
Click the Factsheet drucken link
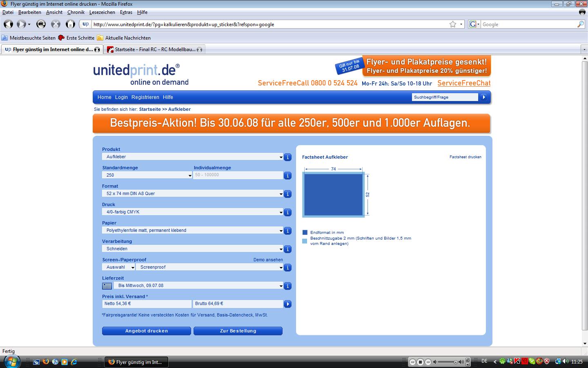(x=465, y=157)
